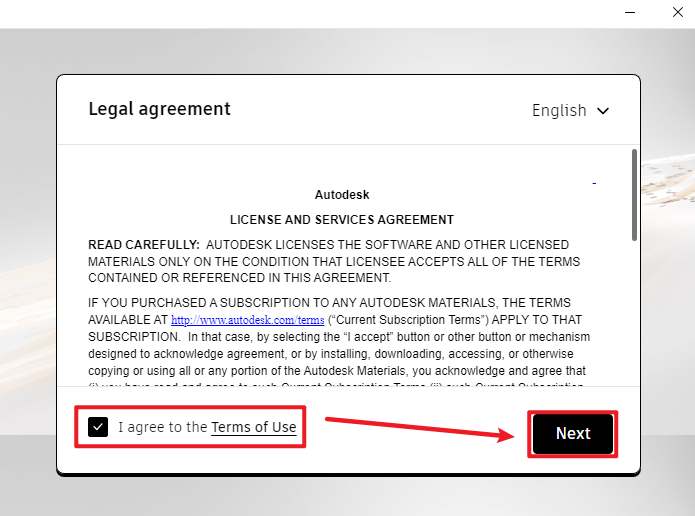Click the "Autodesk" heading in the agreement

(x=342, y=195)
